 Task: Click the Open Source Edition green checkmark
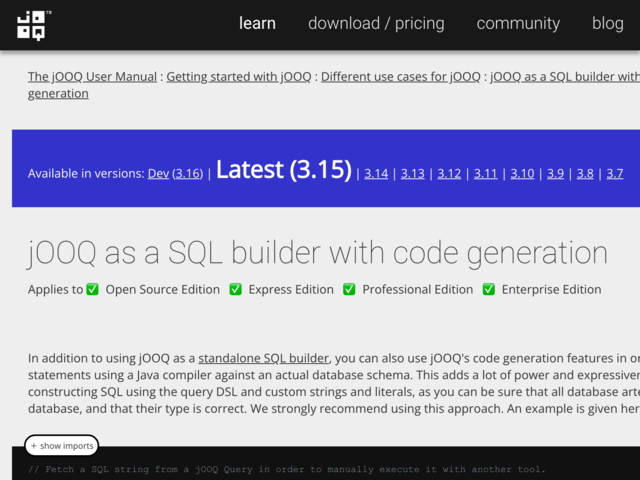click(x=93, y=289)
